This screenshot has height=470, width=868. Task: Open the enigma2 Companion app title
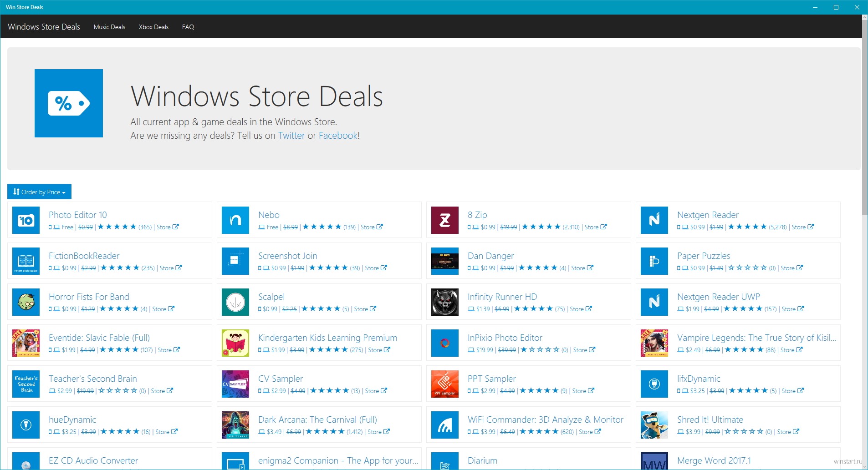coord(338,460)
